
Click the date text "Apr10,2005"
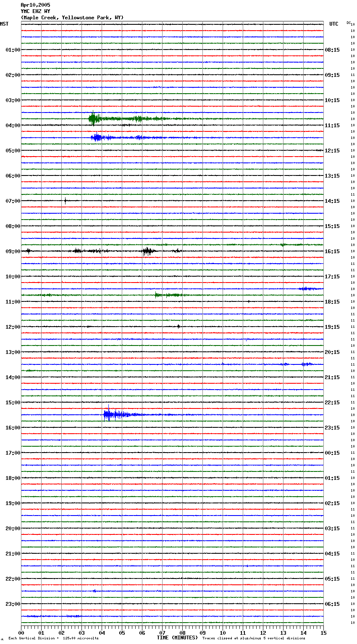[x=35, y=5]
